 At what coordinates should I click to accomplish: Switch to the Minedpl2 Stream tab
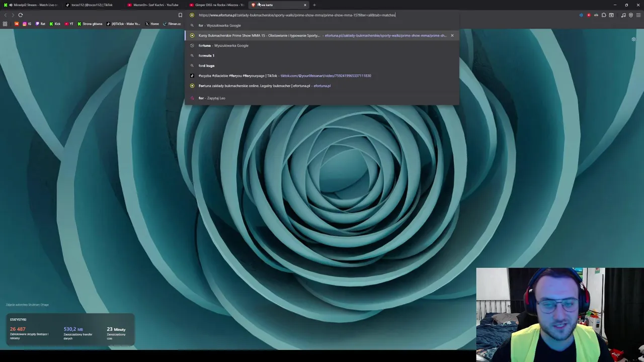pos(31,5)
